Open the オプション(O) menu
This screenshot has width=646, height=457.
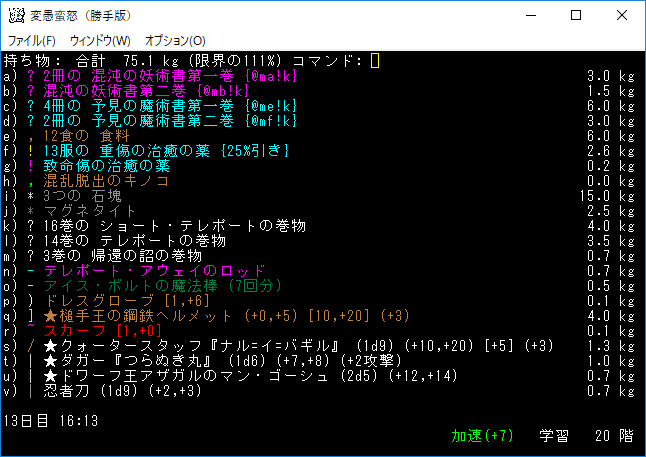pyautogui.click(x=175, y=40)
